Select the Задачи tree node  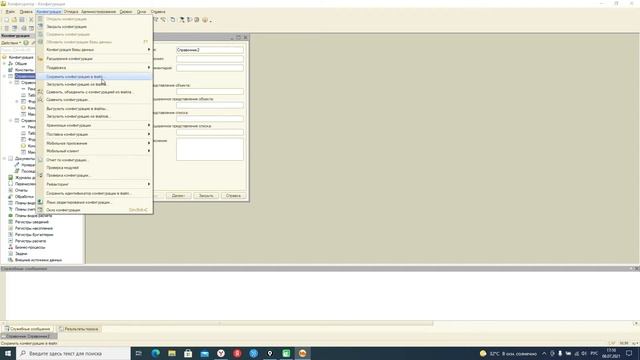tap(21, 253)
